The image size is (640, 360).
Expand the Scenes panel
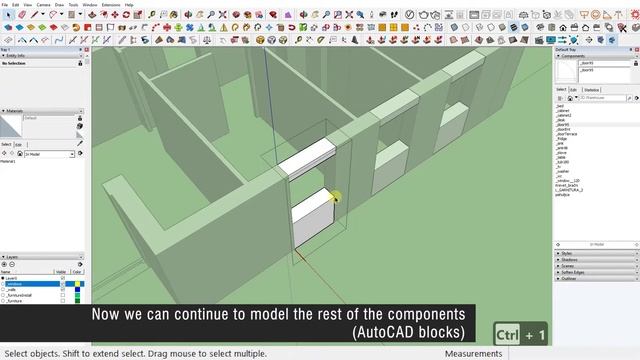tap(597, 266)
